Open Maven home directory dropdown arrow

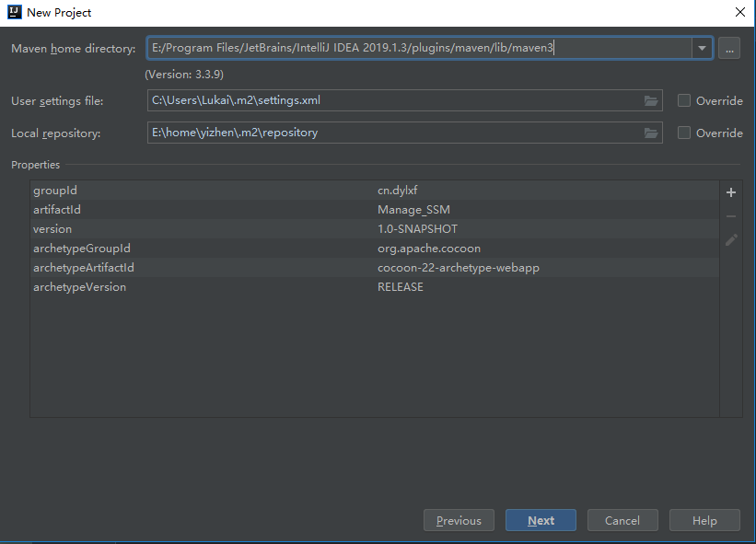pyautogui.click(x=702, y=48)
